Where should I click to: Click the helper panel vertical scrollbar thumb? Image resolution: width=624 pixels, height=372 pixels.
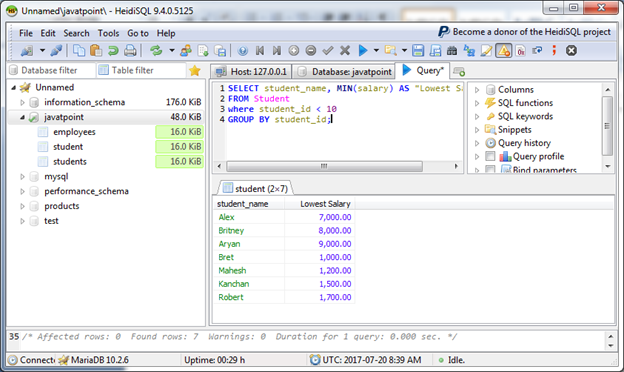[607, 125]
